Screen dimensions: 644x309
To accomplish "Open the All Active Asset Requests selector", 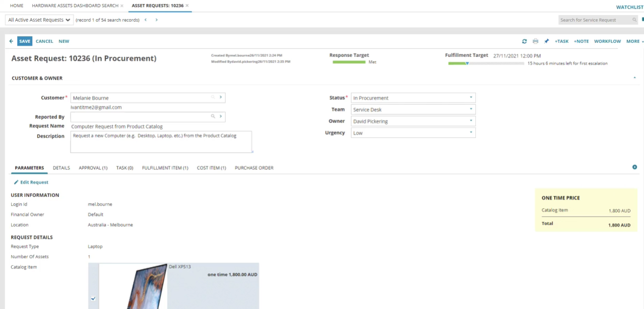I will (x=39, y=20).
